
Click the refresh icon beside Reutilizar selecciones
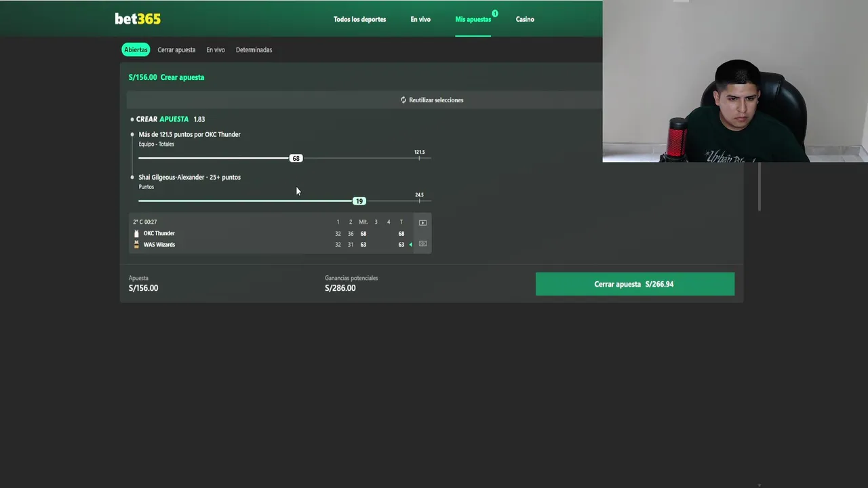click(403, 100)
